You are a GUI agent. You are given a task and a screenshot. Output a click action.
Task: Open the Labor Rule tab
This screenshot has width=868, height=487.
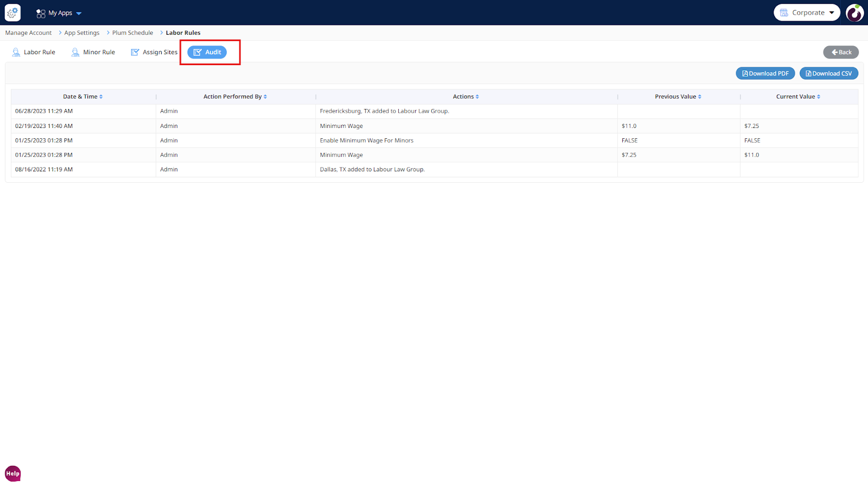pyautogui.click(x=34, y=52)
